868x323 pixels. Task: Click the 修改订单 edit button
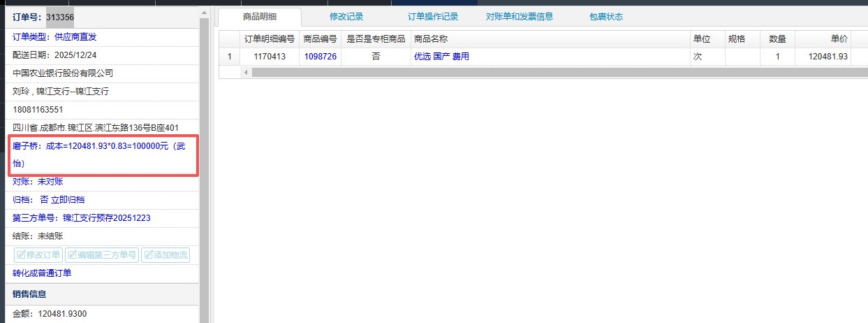38,255
